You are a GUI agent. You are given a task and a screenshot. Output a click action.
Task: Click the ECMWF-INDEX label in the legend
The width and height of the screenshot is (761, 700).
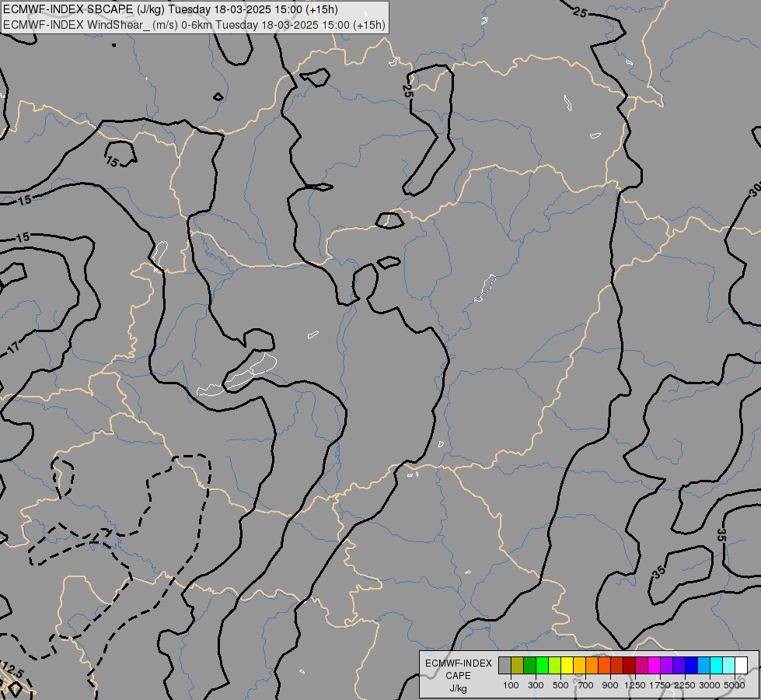pos(458,663)
